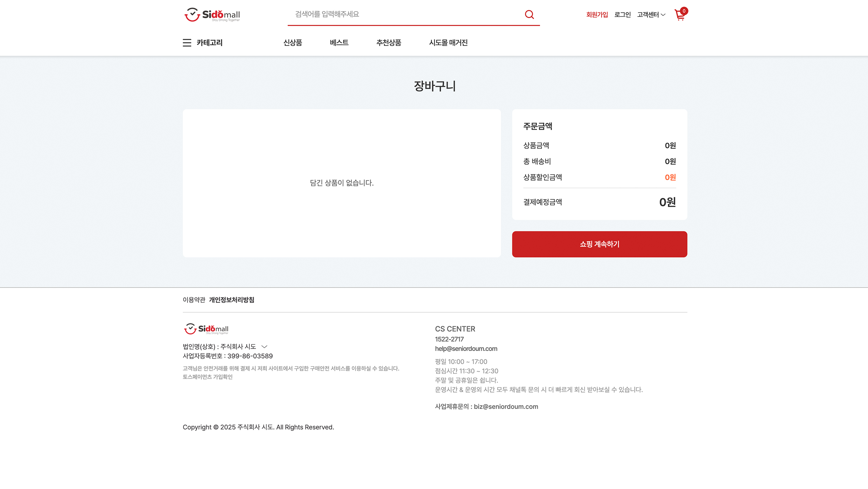Click the footer Sidomall logo
The image size is (868, 489).
206,329
